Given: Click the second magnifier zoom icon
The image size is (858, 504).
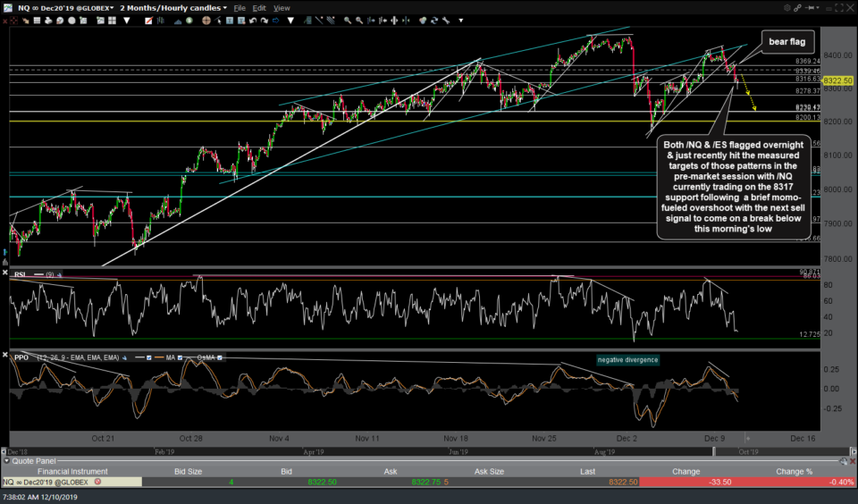Looking at the screenshot, I should point(359,21).
